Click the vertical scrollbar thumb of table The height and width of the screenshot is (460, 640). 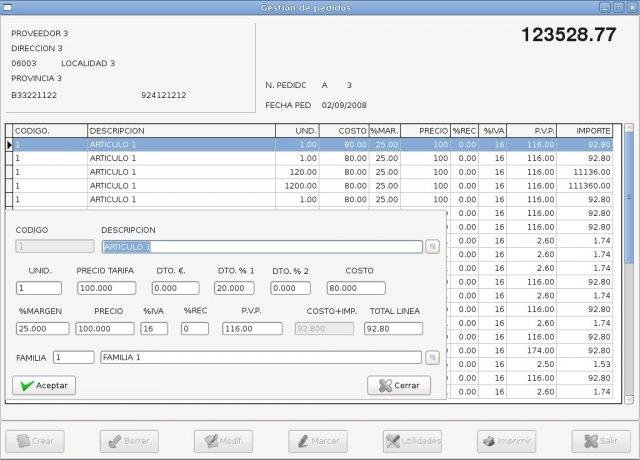click(629, 198)
